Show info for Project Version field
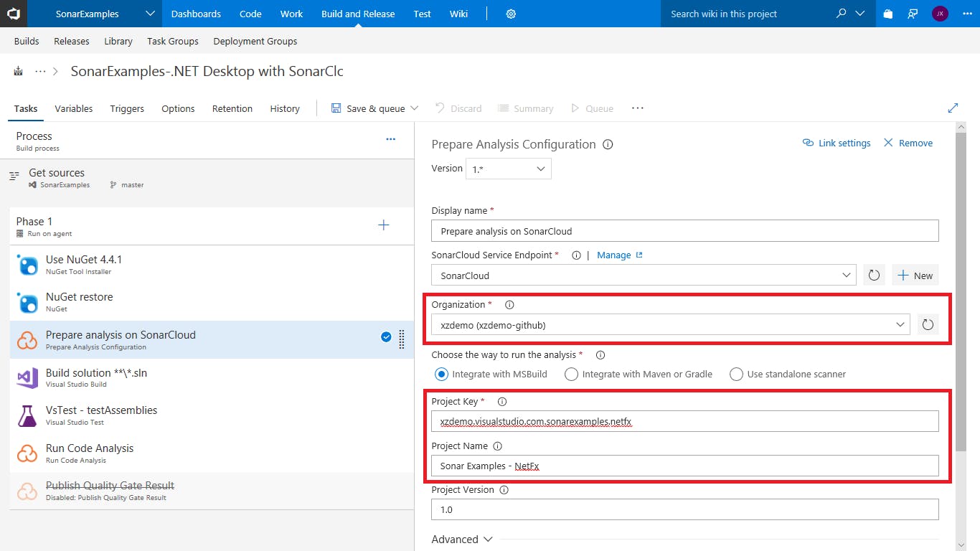Viewport: 980px width, 551px height. tap(504, 490)
